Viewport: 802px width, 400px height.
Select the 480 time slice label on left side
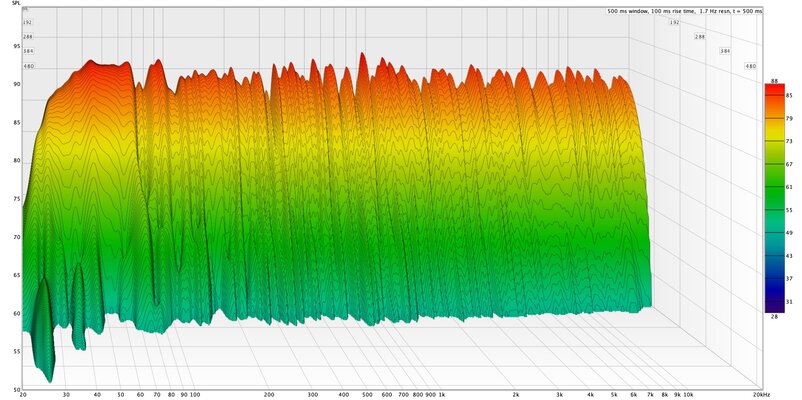coord(29,66)
